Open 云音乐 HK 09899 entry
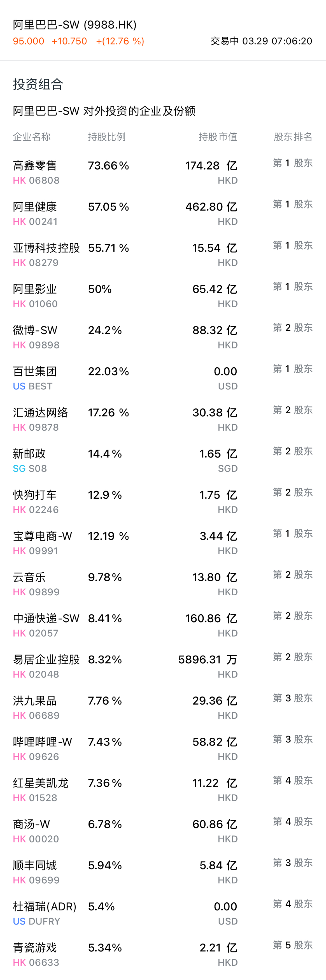Viewport: 326px width, 980px height. click(x=163, y=583)
